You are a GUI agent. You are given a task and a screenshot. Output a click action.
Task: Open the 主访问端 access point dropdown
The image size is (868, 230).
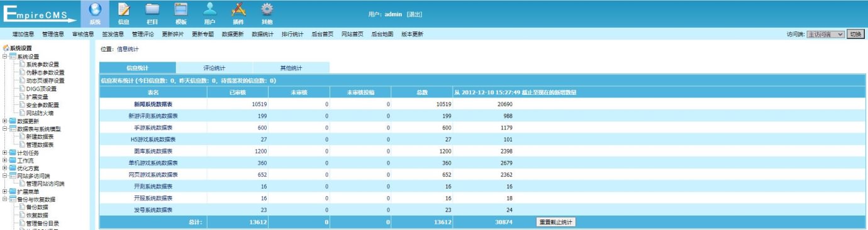pyautogui.click(x=825, y=34)
